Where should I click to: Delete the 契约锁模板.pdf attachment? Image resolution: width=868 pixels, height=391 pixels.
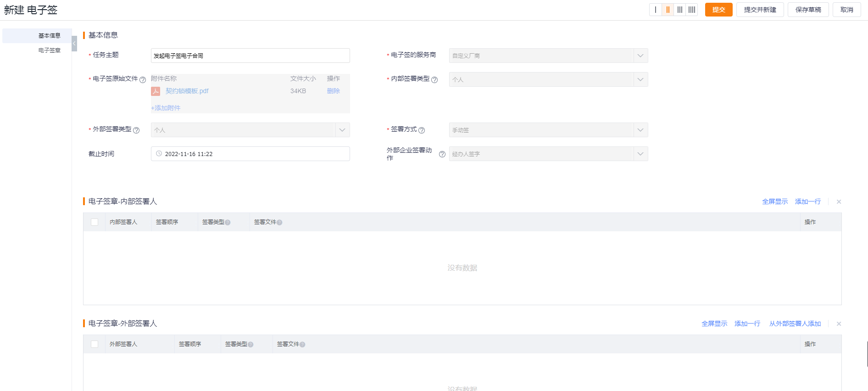[x=333, y=91]
